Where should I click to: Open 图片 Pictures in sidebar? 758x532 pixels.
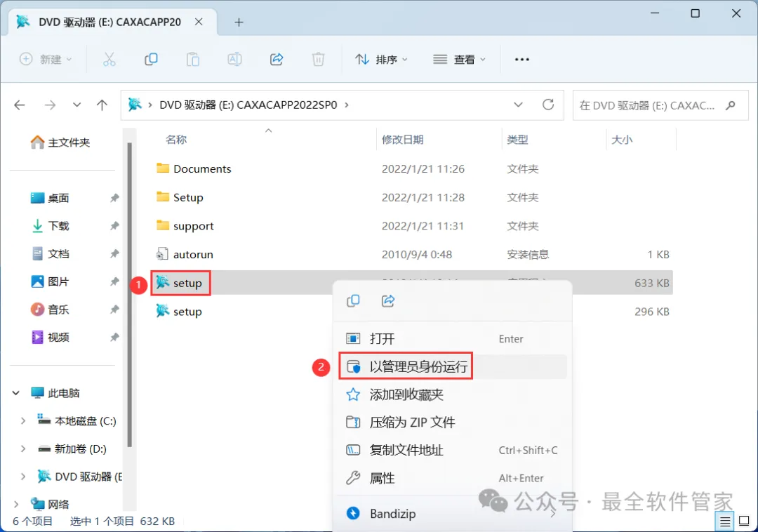coord(50,281)
